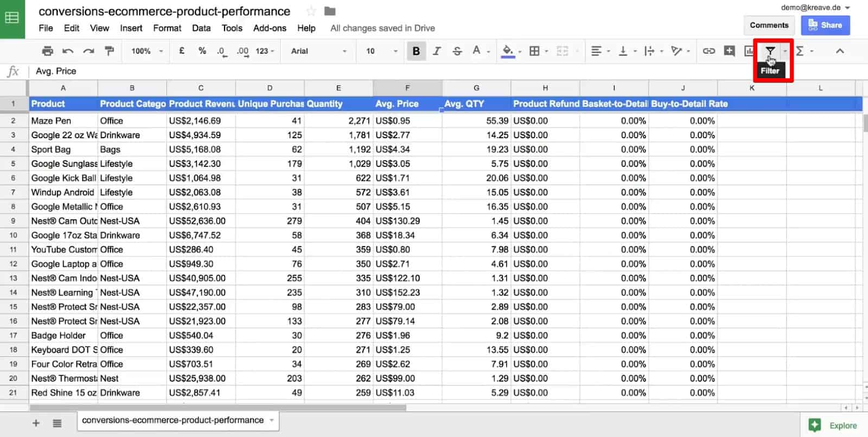Image resolution: width=868 pixels, height=437 pixels.
Task: Open the Tools menu
Action: (232, 28)
